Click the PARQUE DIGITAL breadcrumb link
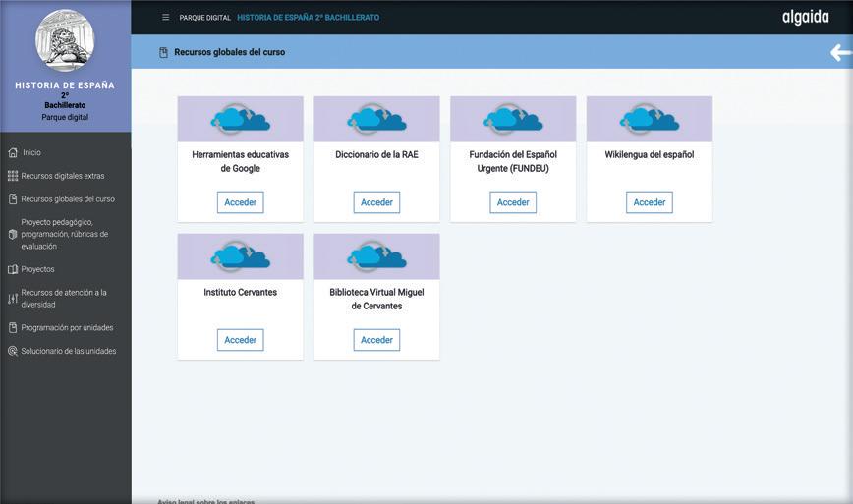 (x=205, y=18)
